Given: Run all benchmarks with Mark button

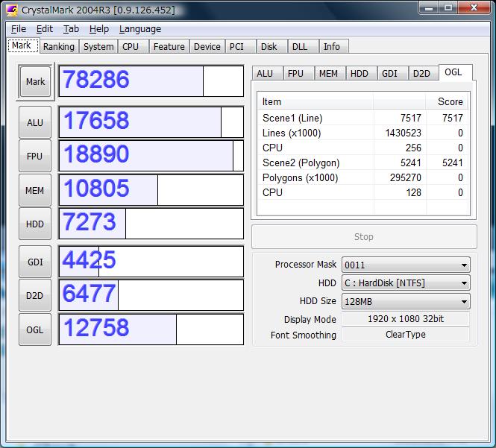Looking at the screenshot, I should pos(35,82).
